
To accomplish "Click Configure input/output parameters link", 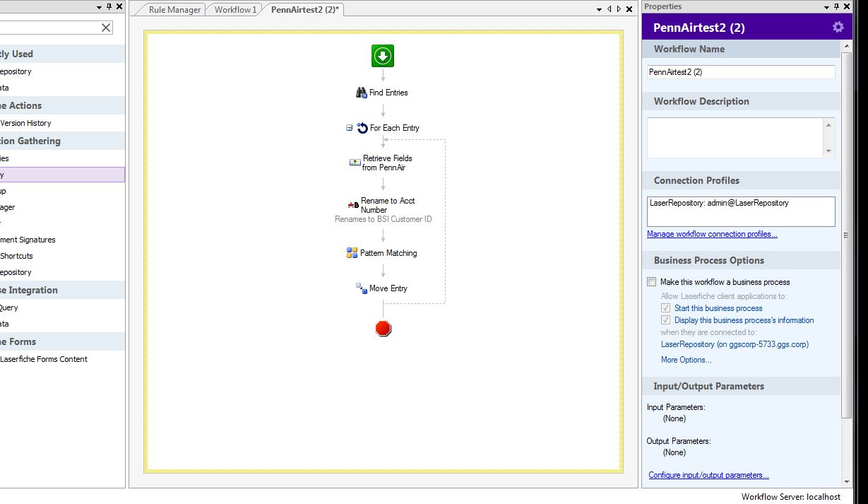I will click(x=708, y=475).
